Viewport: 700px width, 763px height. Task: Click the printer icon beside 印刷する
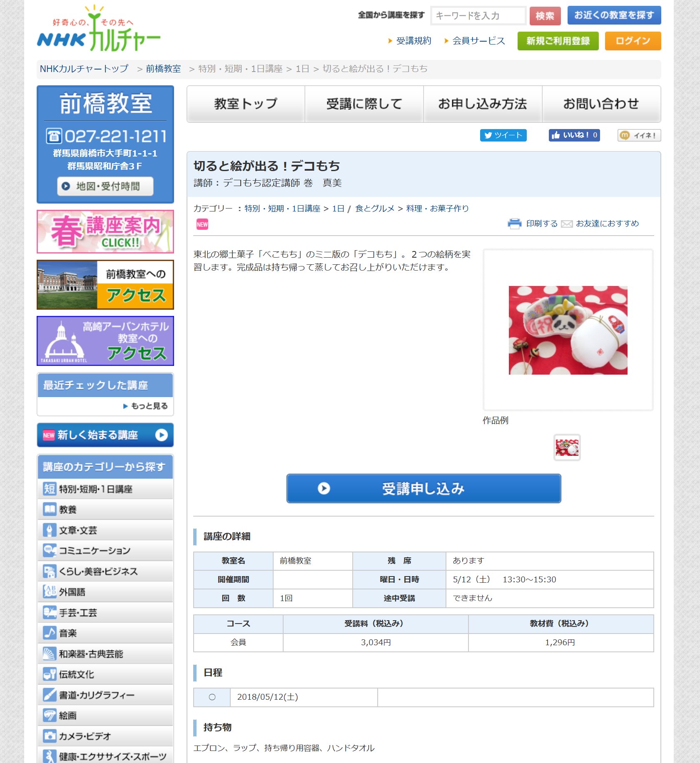click(x=515, y=224)
